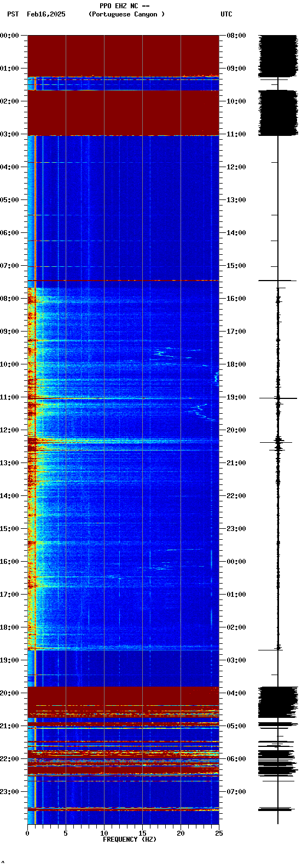Click the seismogram waveform trace beside the spectrogram

click(278, 430)
